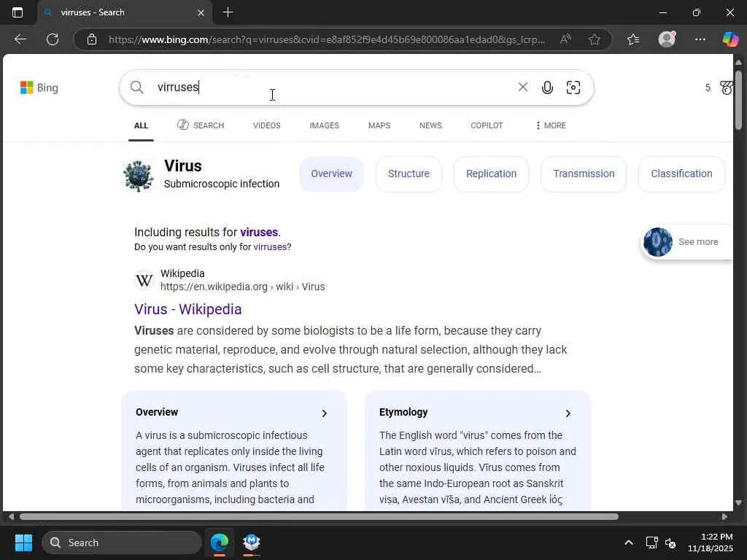Select the Structure chip
Image resolution: width=747 pixels, height=560 pixels.
coord(409,174)
